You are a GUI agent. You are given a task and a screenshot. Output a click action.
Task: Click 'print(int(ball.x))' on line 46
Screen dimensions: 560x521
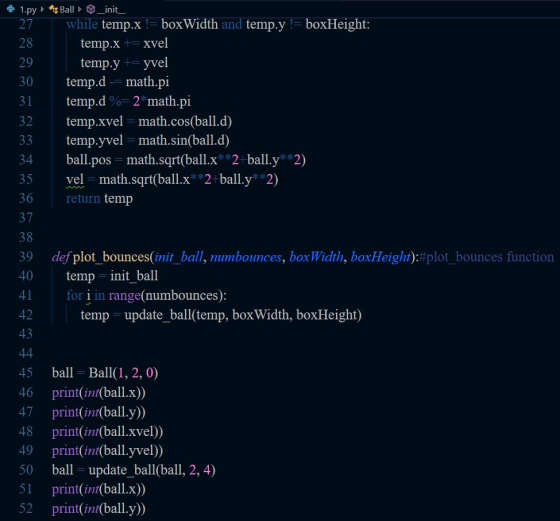[x=99, y=393]
